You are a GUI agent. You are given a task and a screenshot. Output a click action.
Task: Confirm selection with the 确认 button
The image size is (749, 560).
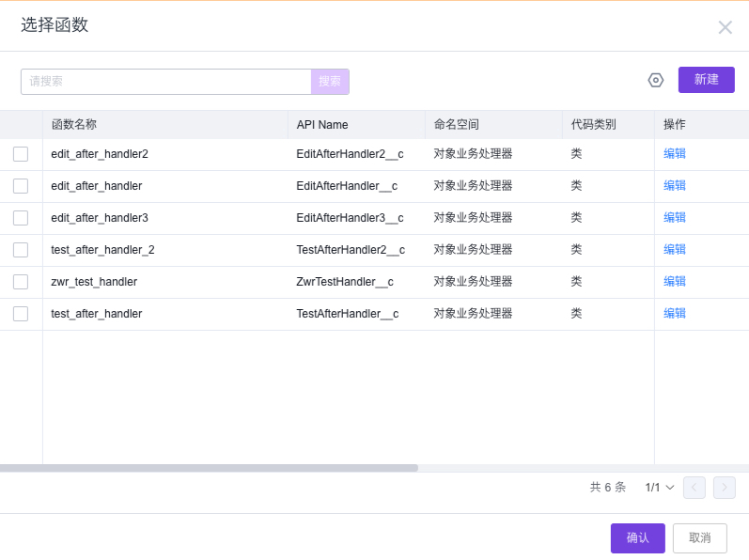point(637,538)
